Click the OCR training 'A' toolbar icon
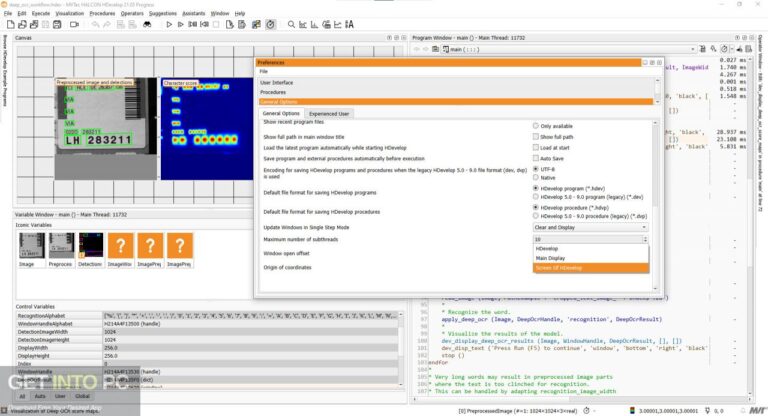 [x=349, y=24]
